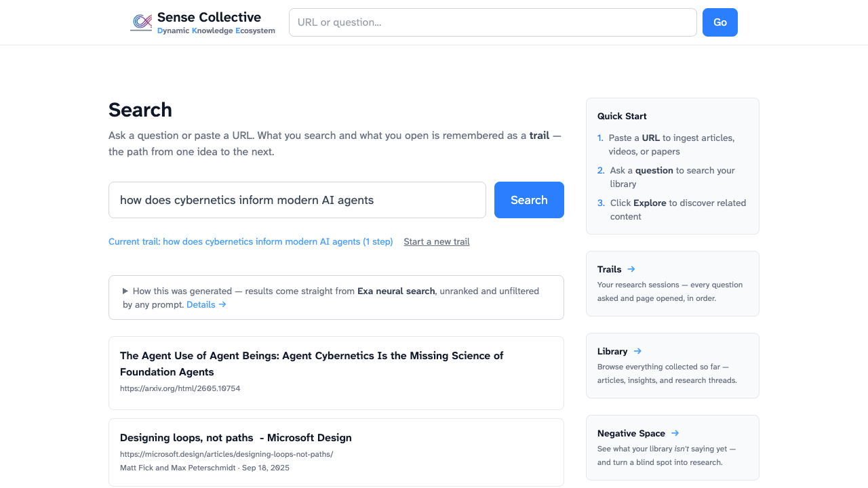
Task: Click the Library arrow icon
Action: pyautogui.click(x=637, y=351)
